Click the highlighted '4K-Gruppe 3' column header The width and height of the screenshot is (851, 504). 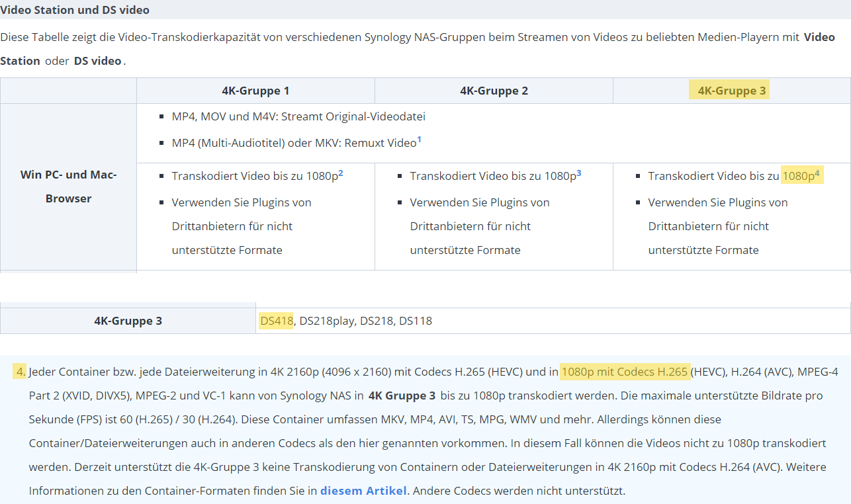732,91
